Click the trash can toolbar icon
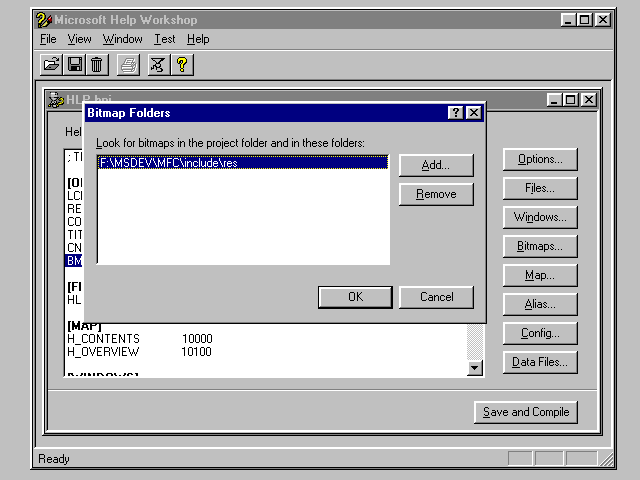The width and height of the screenshot is (640, 480). coord(96,65)
